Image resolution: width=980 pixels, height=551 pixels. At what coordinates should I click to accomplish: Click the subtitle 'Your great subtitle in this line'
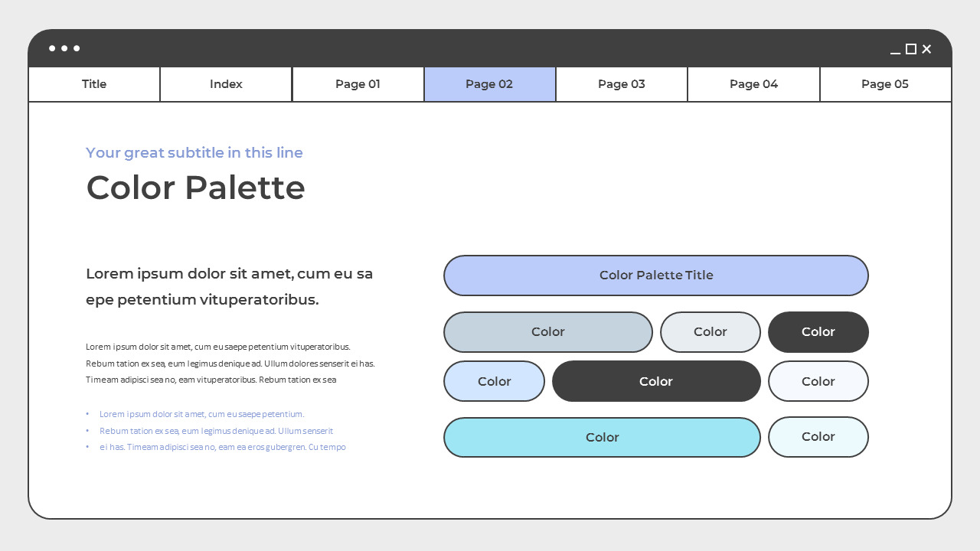[194, 152]
